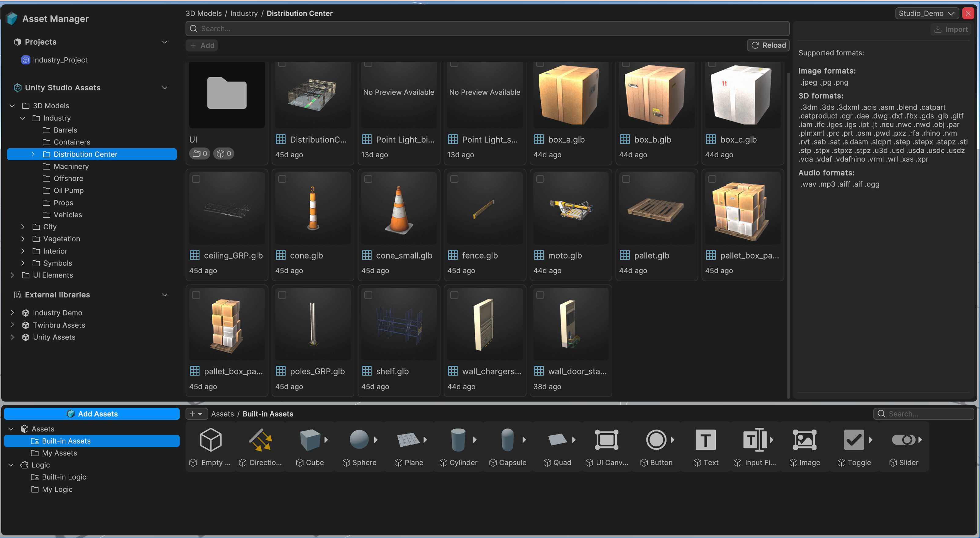Viewport: 980px width, 538px height.
Task: Click the Add Assets button
Action: tap(92, 414)
